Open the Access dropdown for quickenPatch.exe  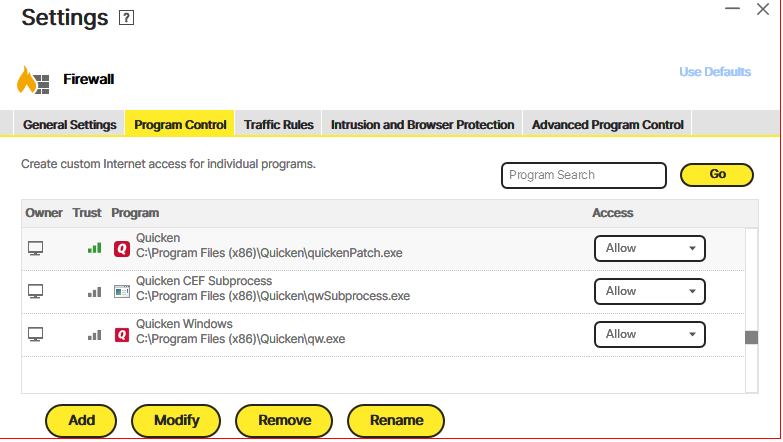(650, 248)
